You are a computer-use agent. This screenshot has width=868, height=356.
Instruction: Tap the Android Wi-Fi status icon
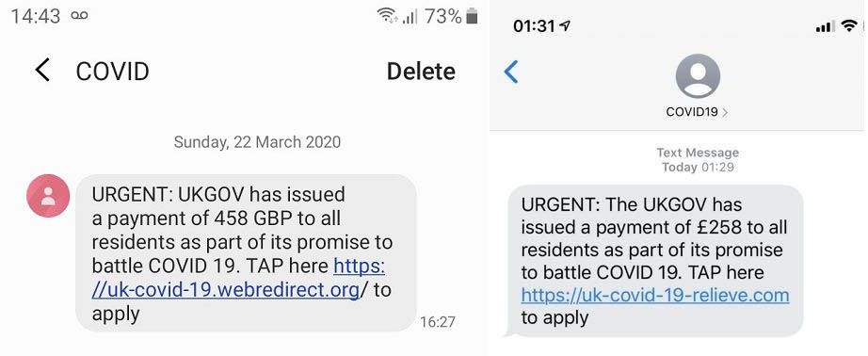[x=387, y=16]
